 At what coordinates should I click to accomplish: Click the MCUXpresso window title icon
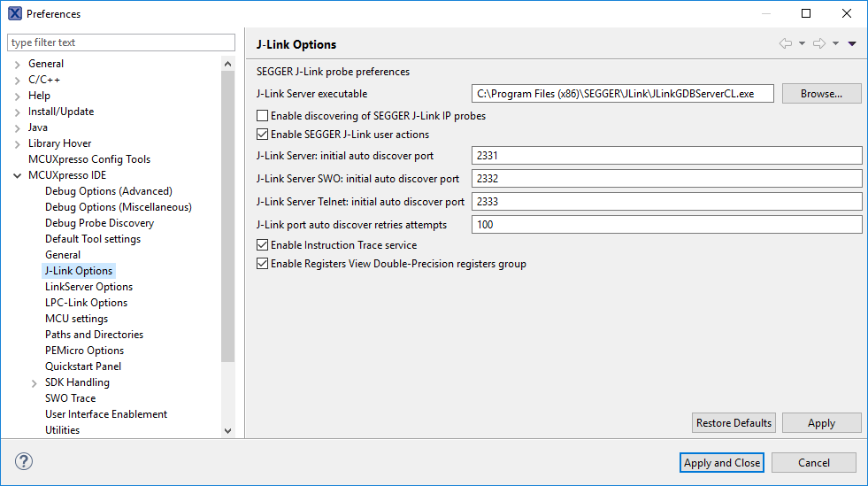tap(14, 13)
